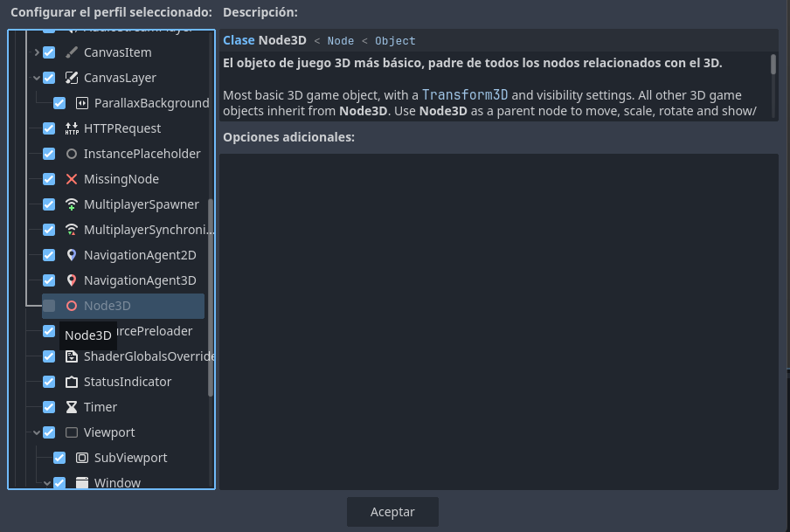Image resolution: width=790 pixels, height=532 pixels.
Task: Collapse the CanvasLayer tree node
Action: pos(37,78)
